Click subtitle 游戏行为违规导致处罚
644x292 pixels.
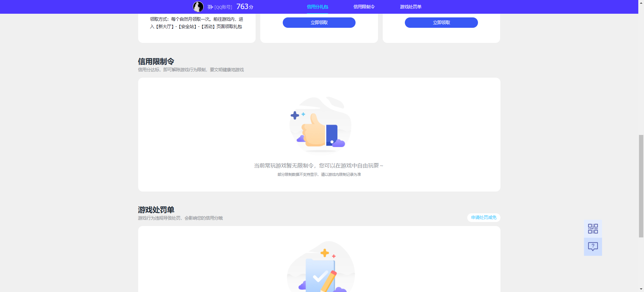[180, 218]
